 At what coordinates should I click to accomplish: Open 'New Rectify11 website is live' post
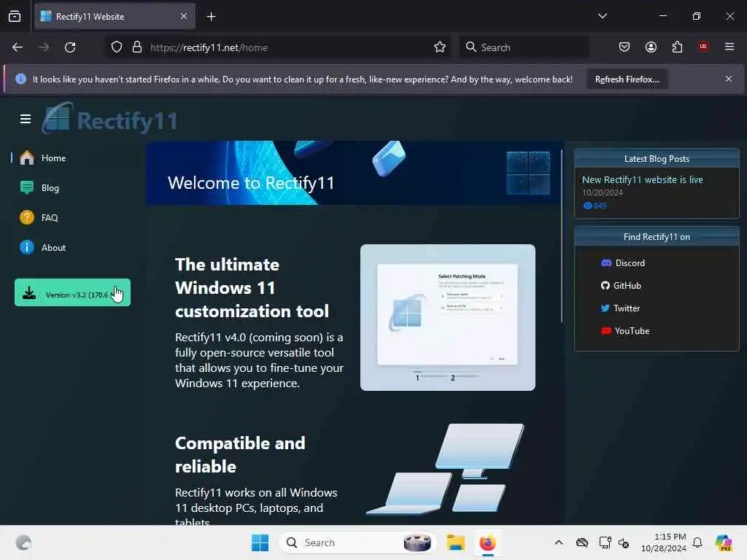tap(642, 180)
